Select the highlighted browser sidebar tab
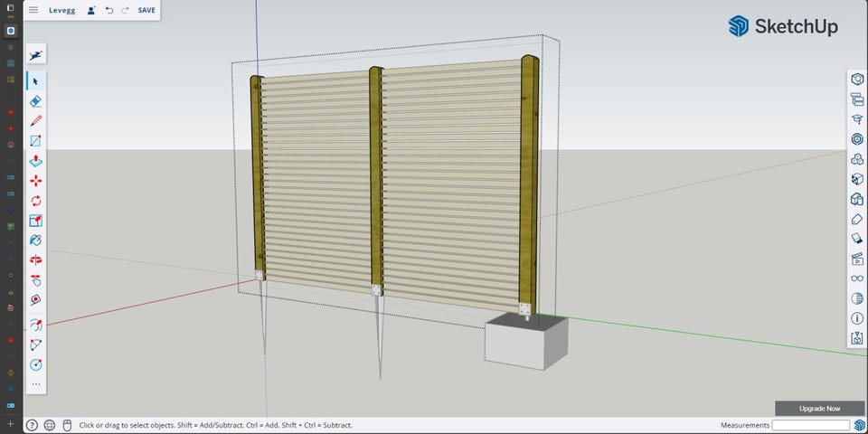Viewport: 868px width, 434px height. (11, 31)
